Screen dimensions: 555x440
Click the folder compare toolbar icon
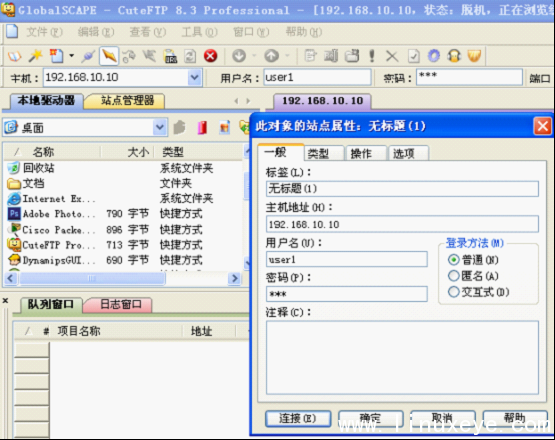tap(331, 56)
